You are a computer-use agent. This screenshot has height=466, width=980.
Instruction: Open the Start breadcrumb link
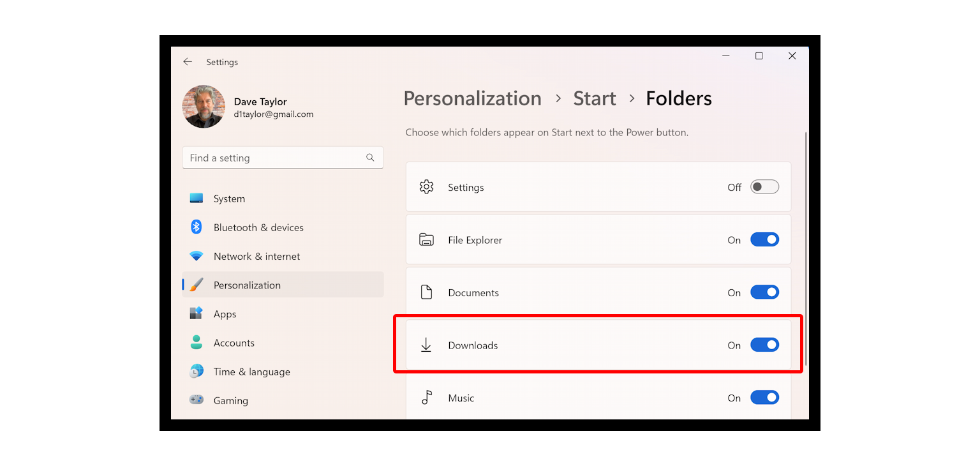(x=594, y=98)
